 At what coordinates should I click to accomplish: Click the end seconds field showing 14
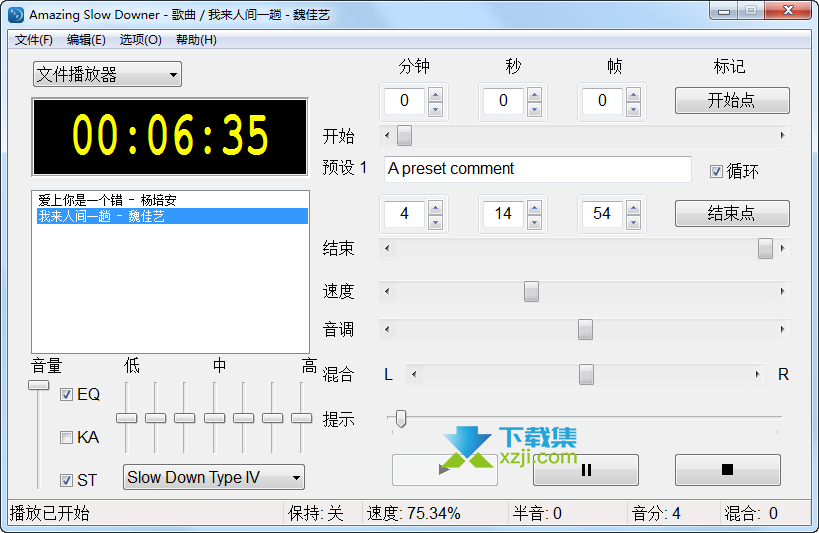[x=503, y=213]
